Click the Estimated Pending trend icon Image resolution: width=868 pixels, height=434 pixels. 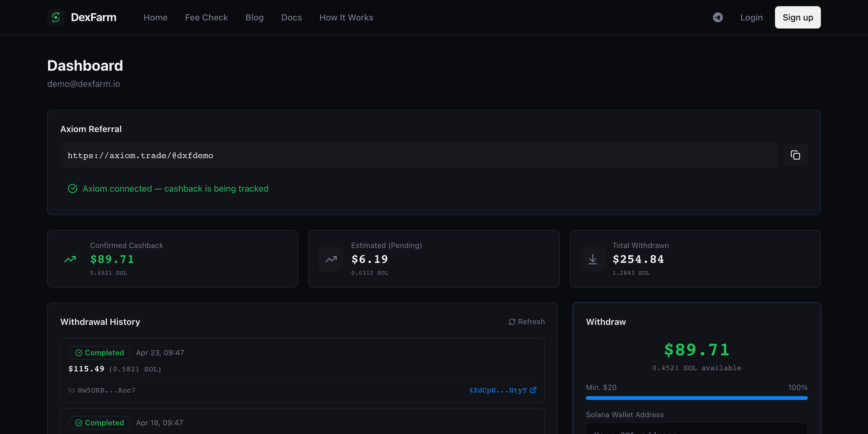pyautogui.click(x=331, y=259)
